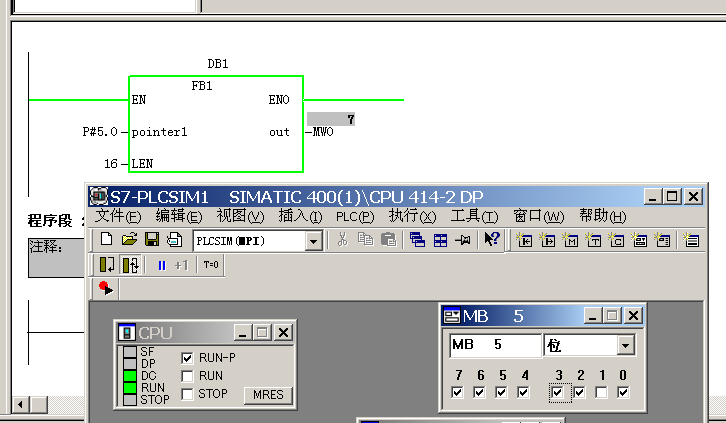This screenshot has width=726, height=423.
Task: Check the RUN mode checkbox
Action: point(187,376)
